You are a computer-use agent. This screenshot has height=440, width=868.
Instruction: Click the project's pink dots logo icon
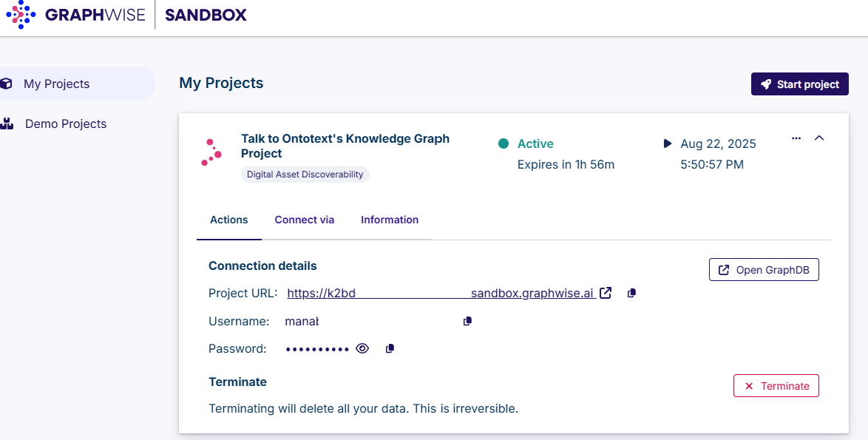(211, 152)
